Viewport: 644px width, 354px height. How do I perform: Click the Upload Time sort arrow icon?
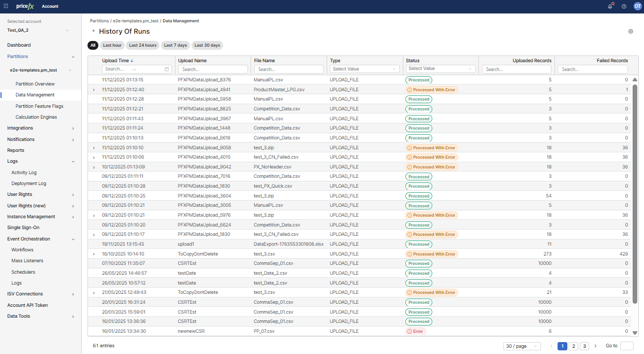tap(132, 61)
